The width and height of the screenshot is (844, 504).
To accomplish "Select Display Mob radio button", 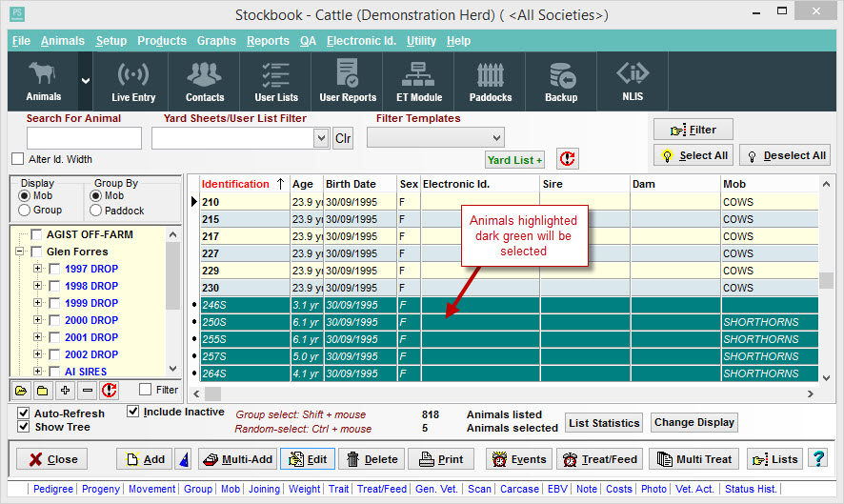I will 24,196.
